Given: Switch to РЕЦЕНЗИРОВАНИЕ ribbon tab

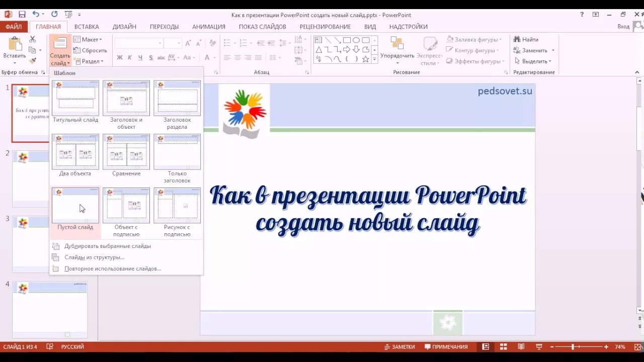Looking at the screenshot, I should point(325,27).
